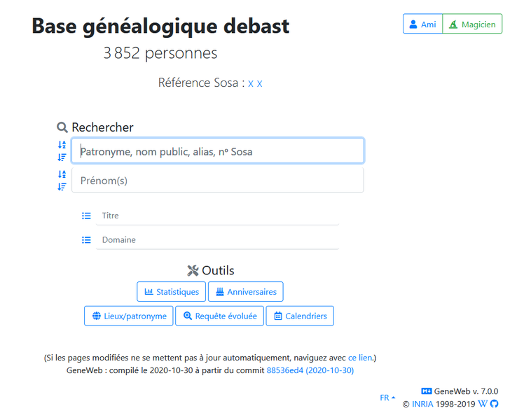This screenshot has height=420, width=524.
Task: Click the alphabetical sort icon beside the Prénom(s) field
Action: [x=62, y=174]
